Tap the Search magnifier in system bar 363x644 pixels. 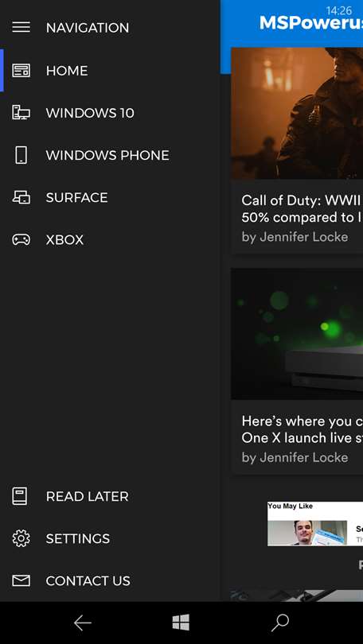280,623
